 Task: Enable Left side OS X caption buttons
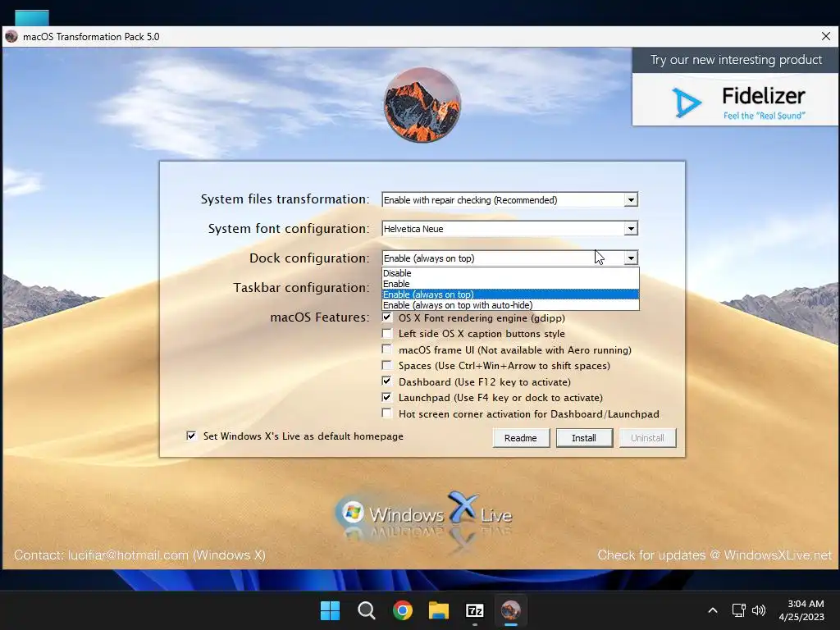[x=387, y=333]
